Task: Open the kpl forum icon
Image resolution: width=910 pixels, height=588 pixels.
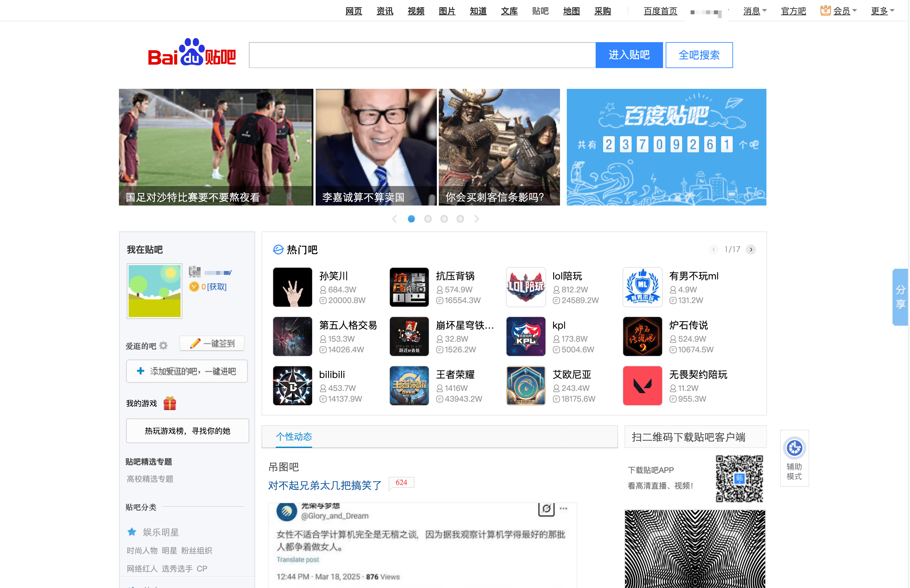Action: (x=526, y=336)
